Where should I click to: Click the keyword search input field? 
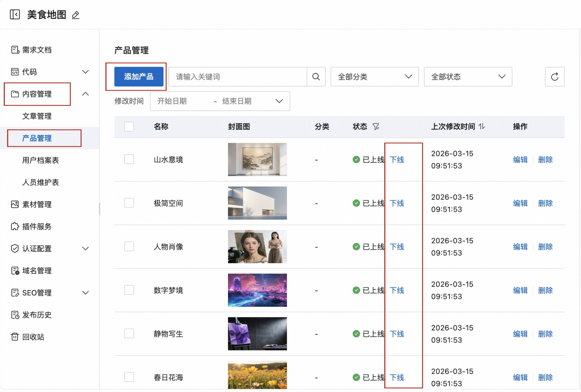click(238, 77)
